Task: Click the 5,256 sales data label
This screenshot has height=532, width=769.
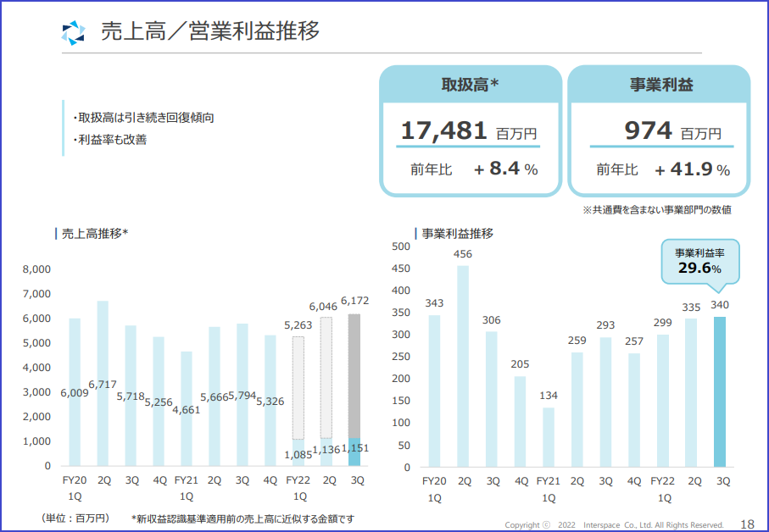Action: coord(159,402)
